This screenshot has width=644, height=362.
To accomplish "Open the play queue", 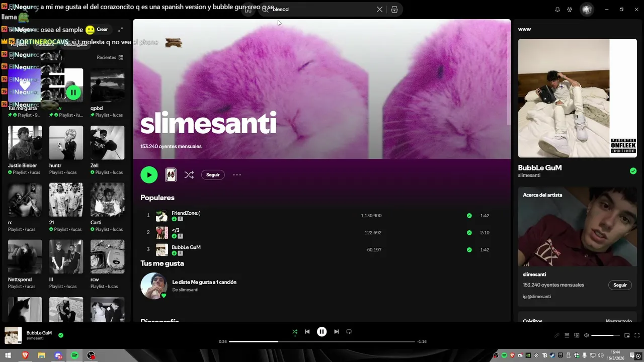I will pos(567,335).
